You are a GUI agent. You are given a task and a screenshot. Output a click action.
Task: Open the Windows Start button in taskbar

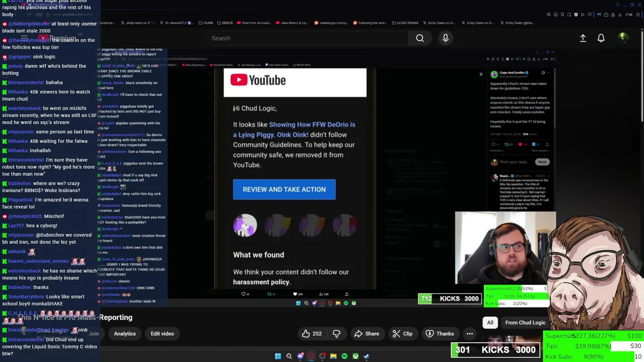pyautogui.click(x=278, y=356)
